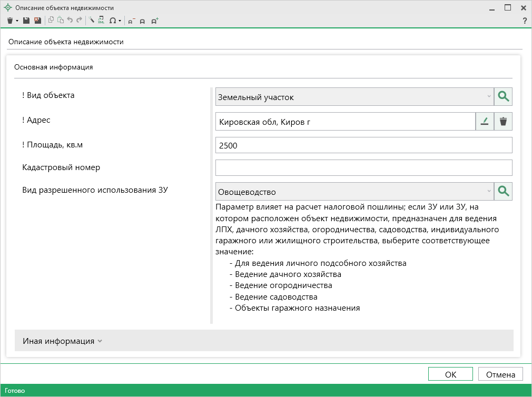The width and height of the screenshot is (532, 397).
Task: Redo with the right curved arrow
Action: tap(79, 21)
